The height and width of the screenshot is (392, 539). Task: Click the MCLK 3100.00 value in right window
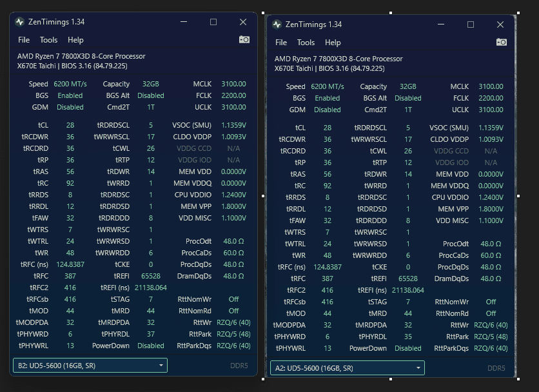(x=491, y=86)
